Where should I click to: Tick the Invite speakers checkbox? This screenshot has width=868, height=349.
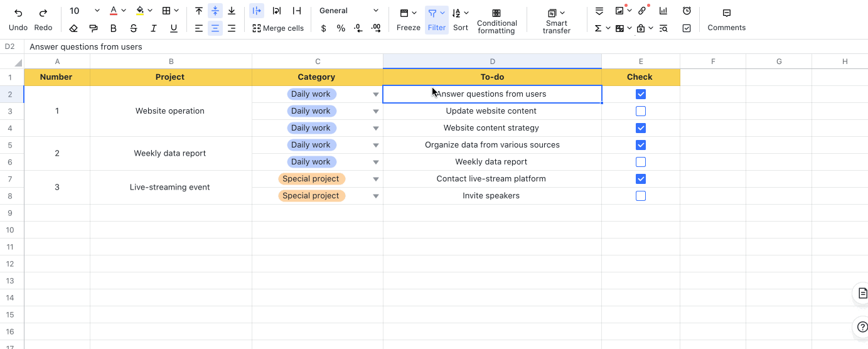640,196
